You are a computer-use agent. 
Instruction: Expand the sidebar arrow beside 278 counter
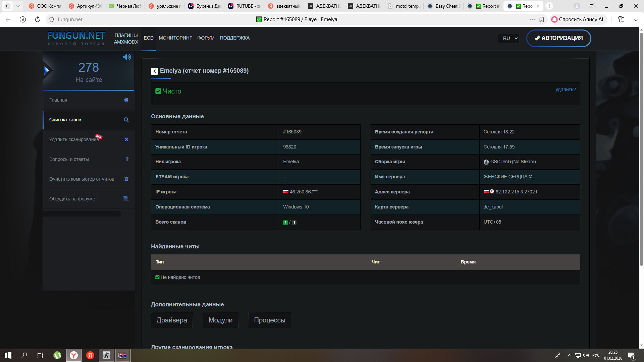47,70
